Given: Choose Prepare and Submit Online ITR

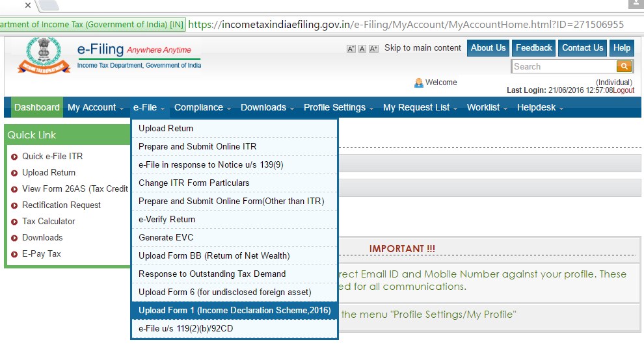Looking at the screenshot, I should (x=235, y=146).
